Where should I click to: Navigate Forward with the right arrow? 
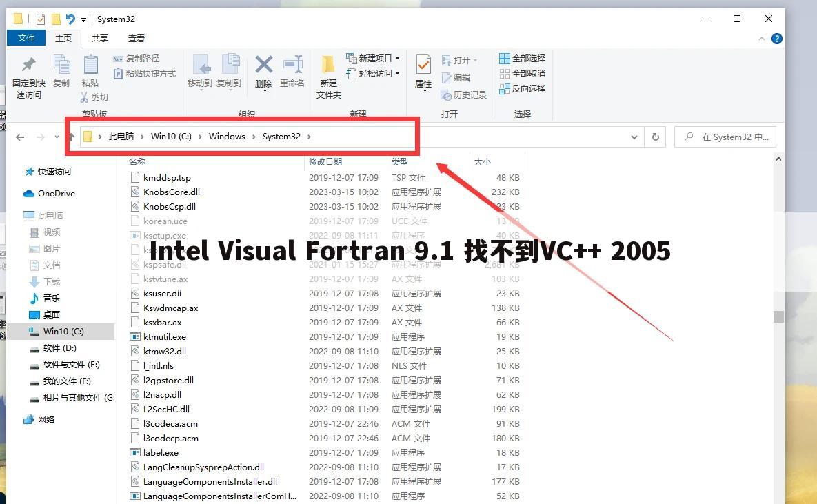tap(40, 137)
